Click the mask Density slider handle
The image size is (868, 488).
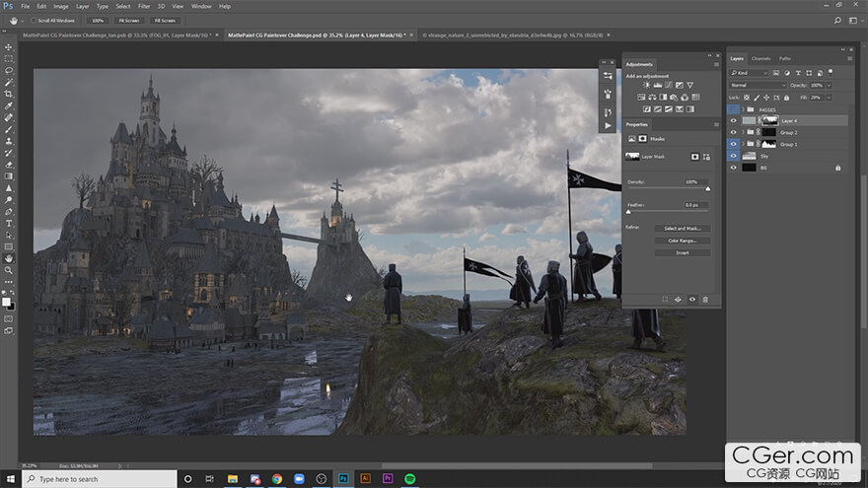point(707,189)
